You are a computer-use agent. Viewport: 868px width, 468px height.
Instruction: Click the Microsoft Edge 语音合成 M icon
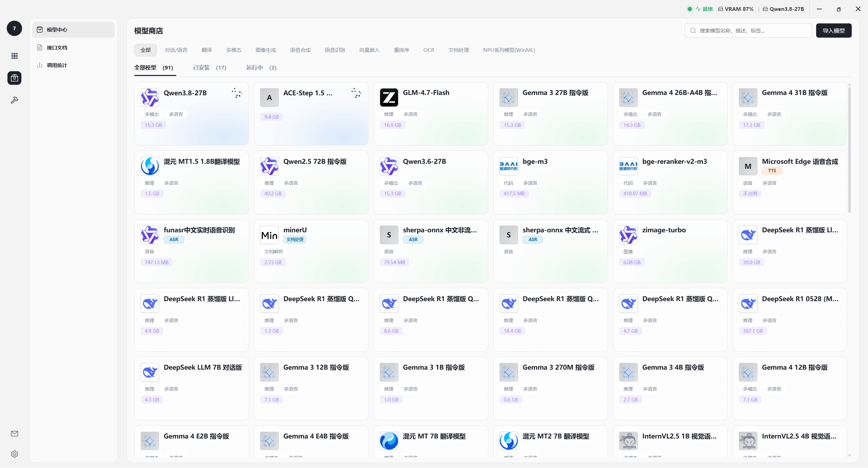748,166
